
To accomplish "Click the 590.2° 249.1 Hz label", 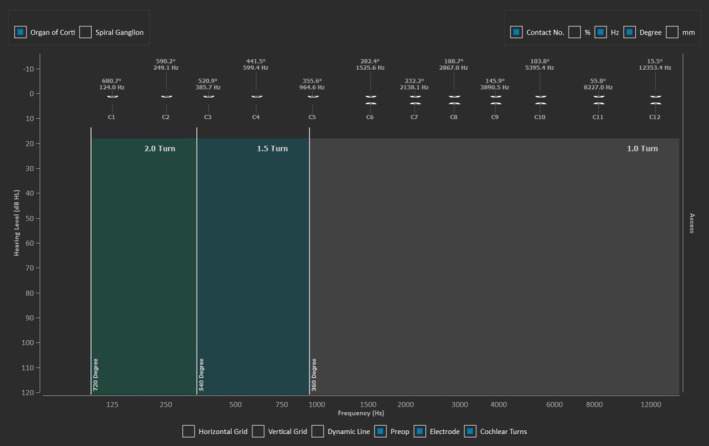I will coord(165,64).
